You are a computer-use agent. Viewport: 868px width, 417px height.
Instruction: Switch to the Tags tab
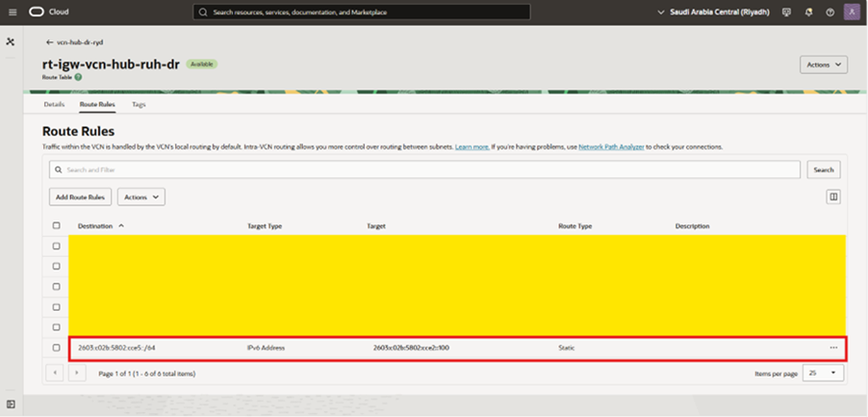click(139, 103)
